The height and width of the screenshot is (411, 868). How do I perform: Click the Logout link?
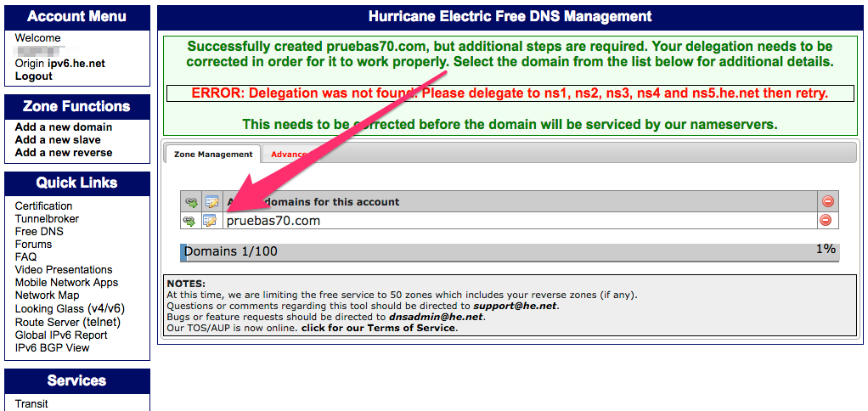33,76
